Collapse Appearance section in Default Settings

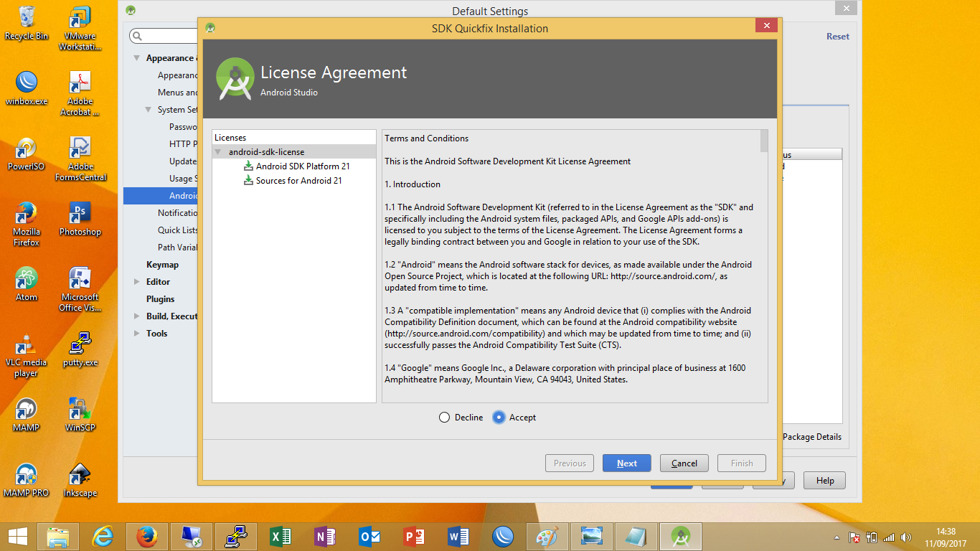(x=136, y=58)
